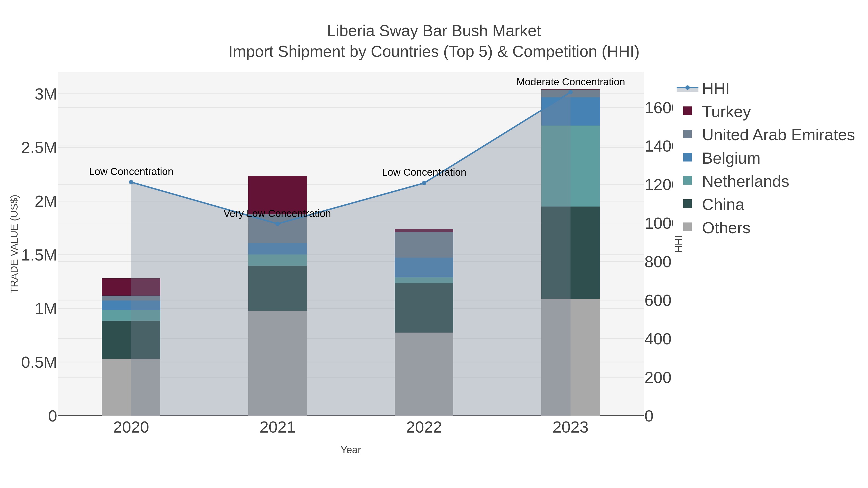Click the Turkey color swatch in legend
Viewport: 868px width, 488px height.
click(687, 111)
